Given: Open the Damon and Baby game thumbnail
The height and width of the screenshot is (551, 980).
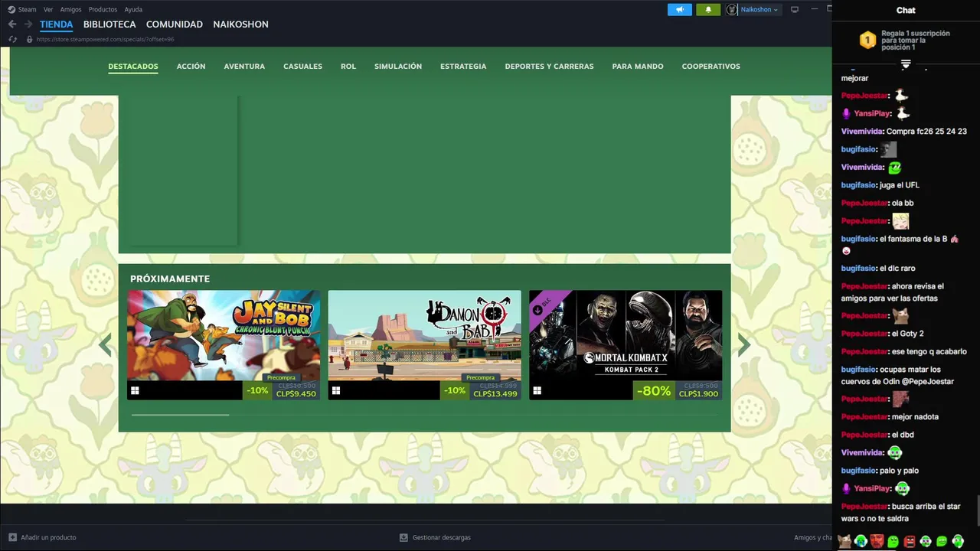Looking at the screenshot, I should tap(424, 335).
